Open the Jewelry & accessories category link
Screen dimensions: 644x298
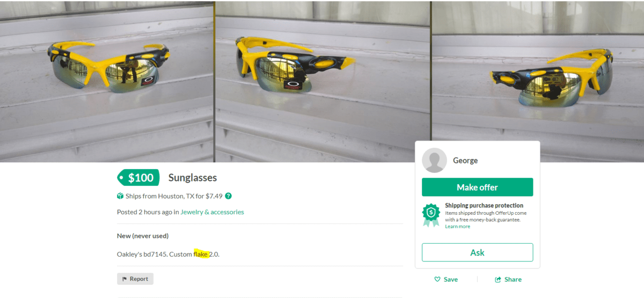tap(212, 212)
